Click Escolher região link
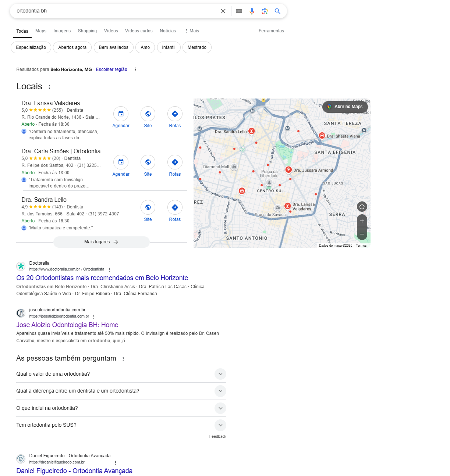 (x=111, y=69)
